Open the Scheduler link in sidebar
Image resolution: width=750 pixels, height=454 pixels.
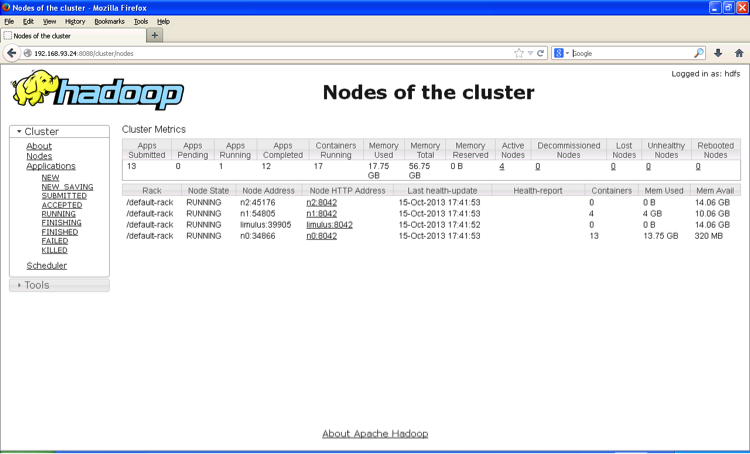[x=46, y=266]
